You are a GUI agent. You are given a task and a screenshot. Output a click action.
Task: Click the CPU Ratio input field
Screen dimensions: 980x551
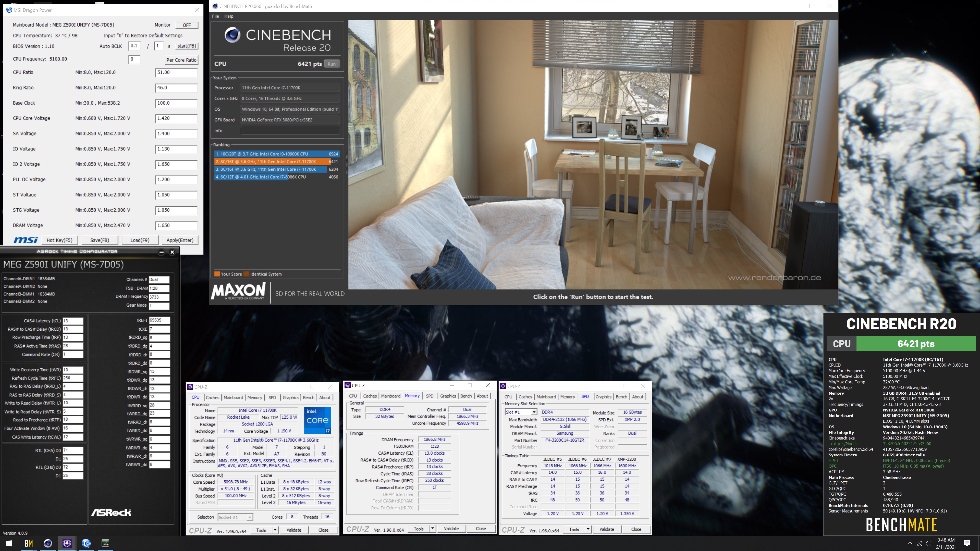click(176, 72)
